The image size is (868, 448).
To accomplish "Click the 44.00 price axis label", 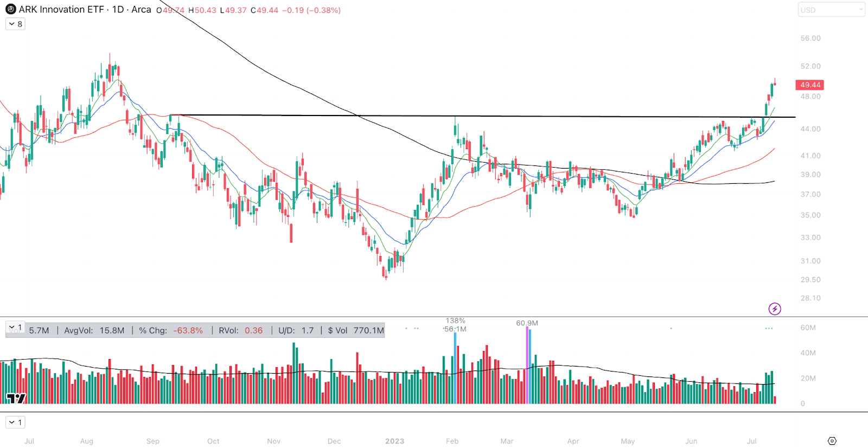I will tap(810, 129).
